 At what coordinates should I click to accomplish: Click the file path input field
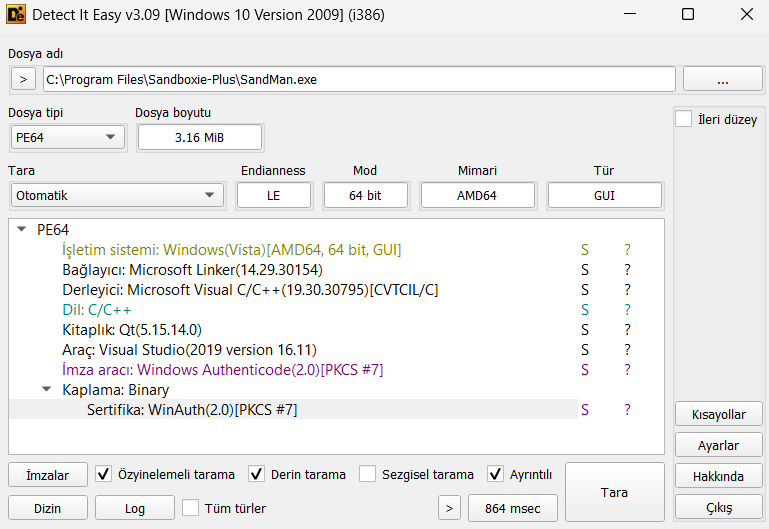click(359, 79)
